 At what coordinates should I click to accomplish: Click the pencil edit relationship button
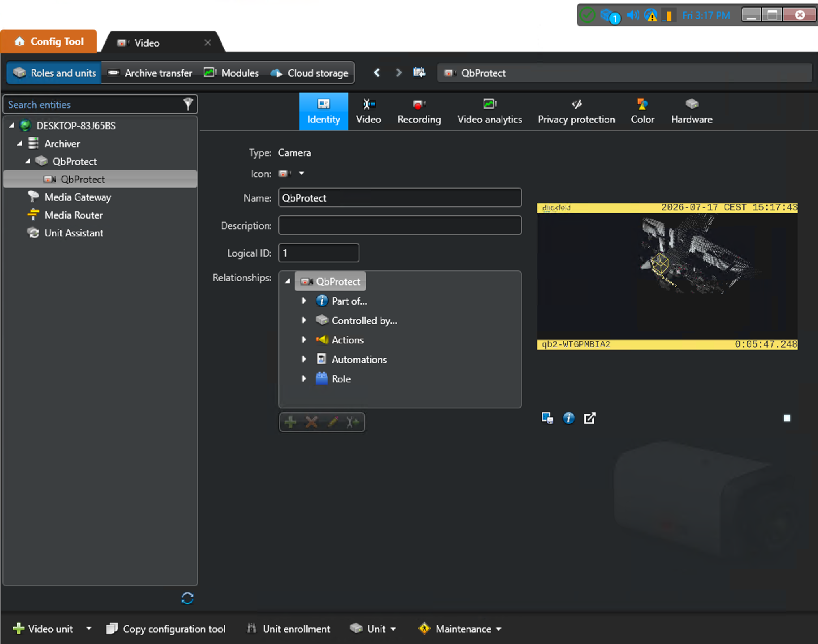(333, 422)
